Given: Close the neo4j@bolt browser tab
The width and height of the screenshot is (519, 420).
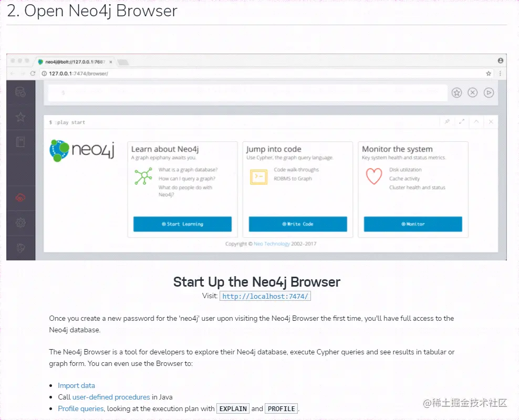Looking at the screenshot, I should click(x=111, y=62).
